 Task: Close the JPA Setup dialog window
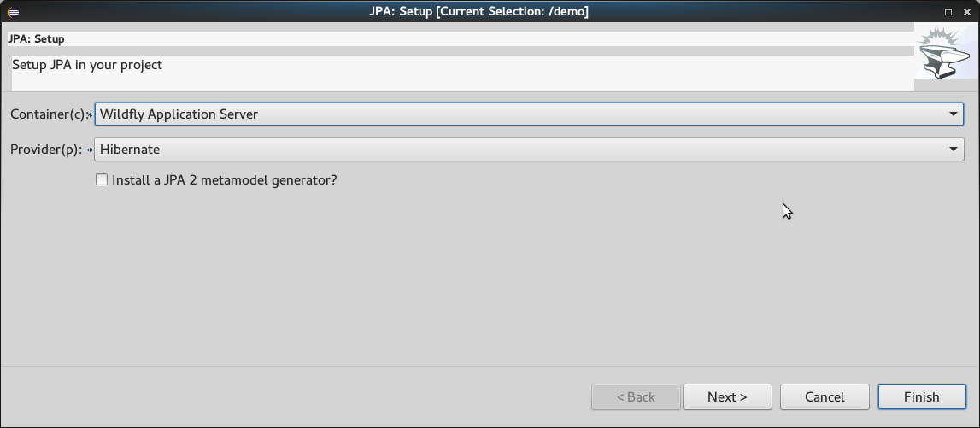pyautogui.click(x=967, y=12)
